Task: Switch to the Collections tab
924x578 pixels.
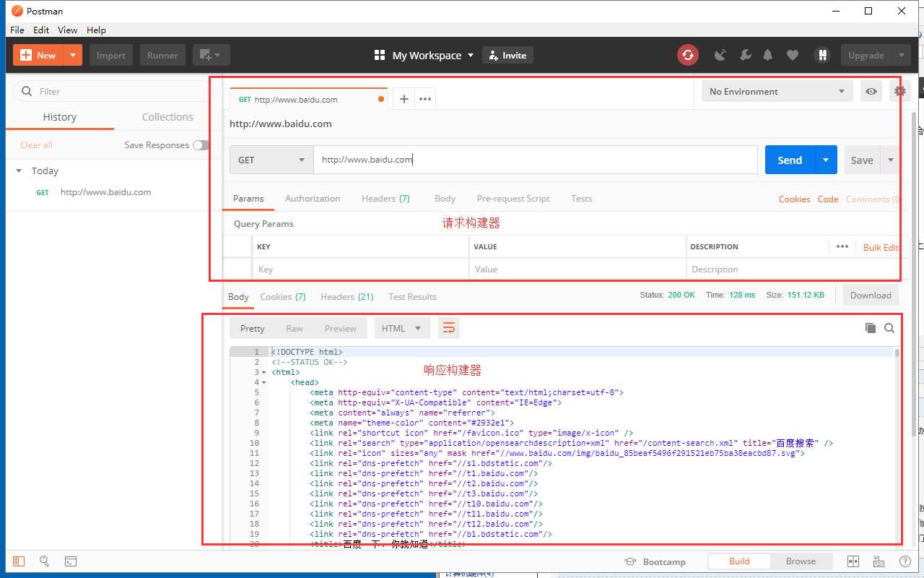Action: click(x=167, y=117)
